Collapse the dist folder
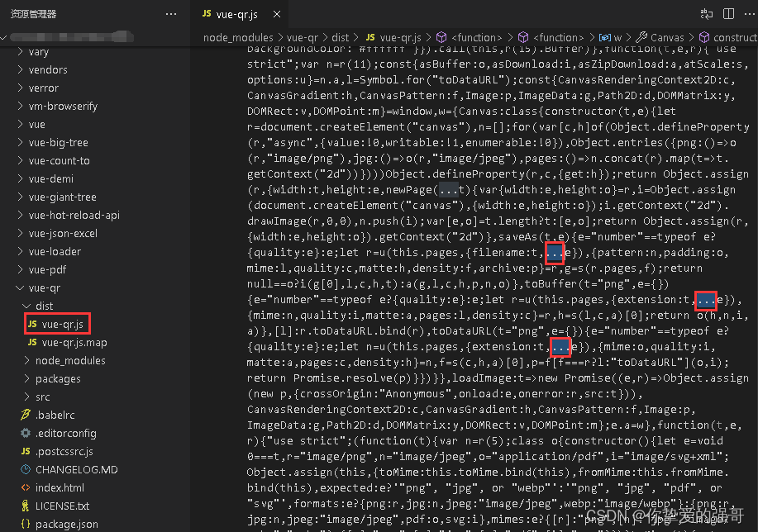This screenshot has height=532, width=758. point(26,306)
